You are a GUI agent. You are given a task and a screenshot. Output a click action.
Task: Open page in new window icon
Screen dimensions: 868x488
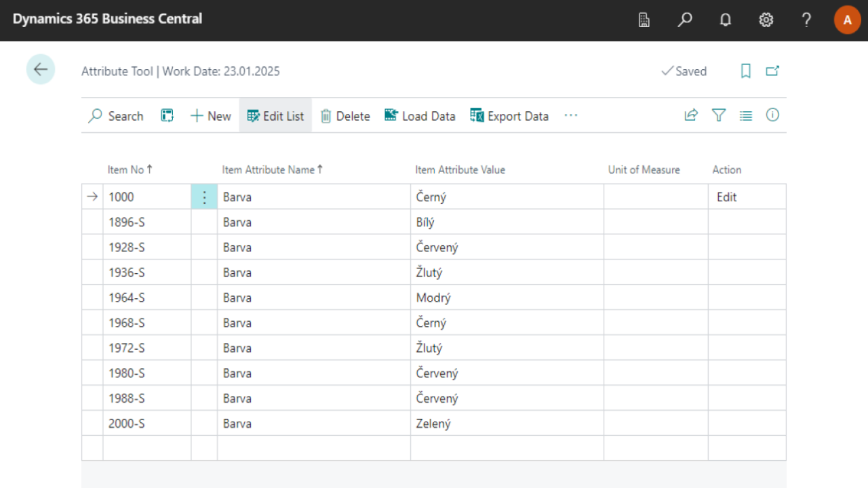click(x=772, y=71)
